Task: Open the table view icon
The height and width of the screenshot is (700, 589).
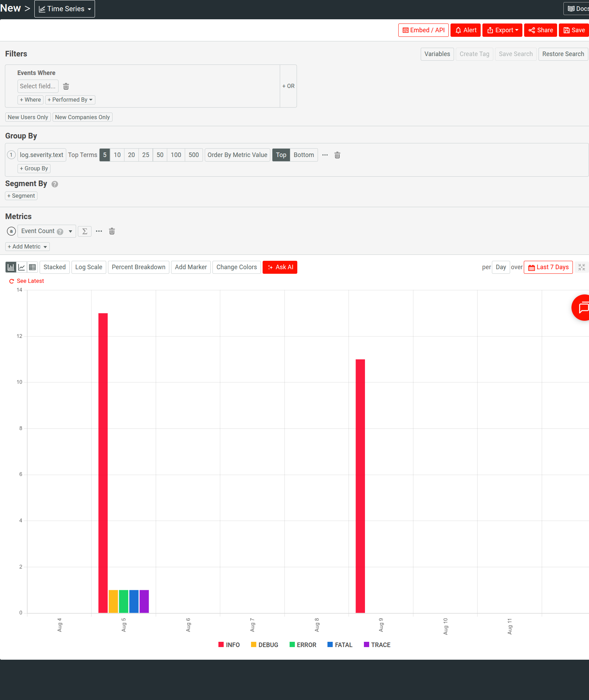Action: [32, 267]
